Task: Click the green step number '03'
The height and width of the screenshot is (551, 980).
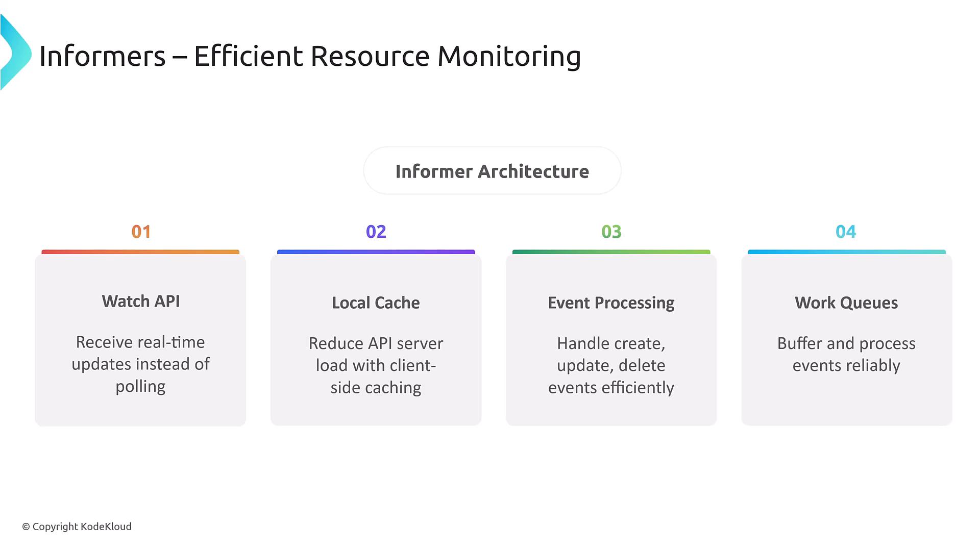Action: click(611, 232)
